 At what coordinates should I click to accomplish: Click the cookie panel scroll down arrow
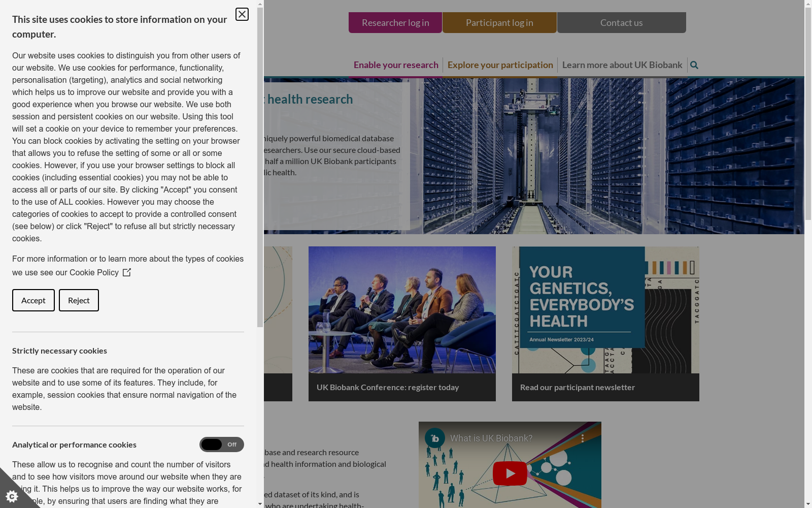[260, 504]
